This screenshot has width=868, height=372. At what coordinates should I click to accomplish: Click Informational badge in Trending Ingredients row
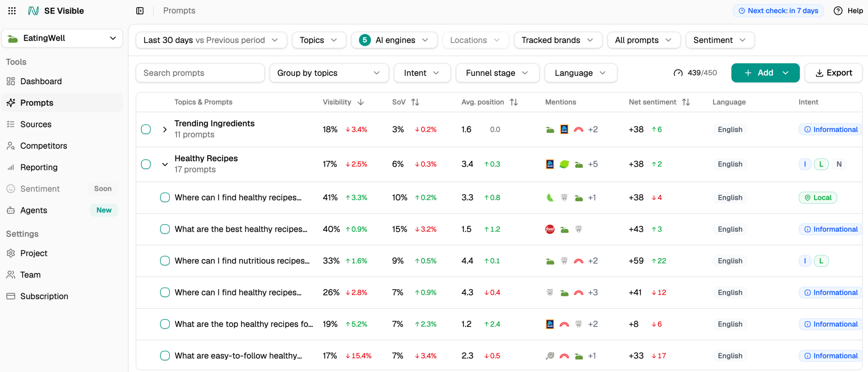(831, 129)
